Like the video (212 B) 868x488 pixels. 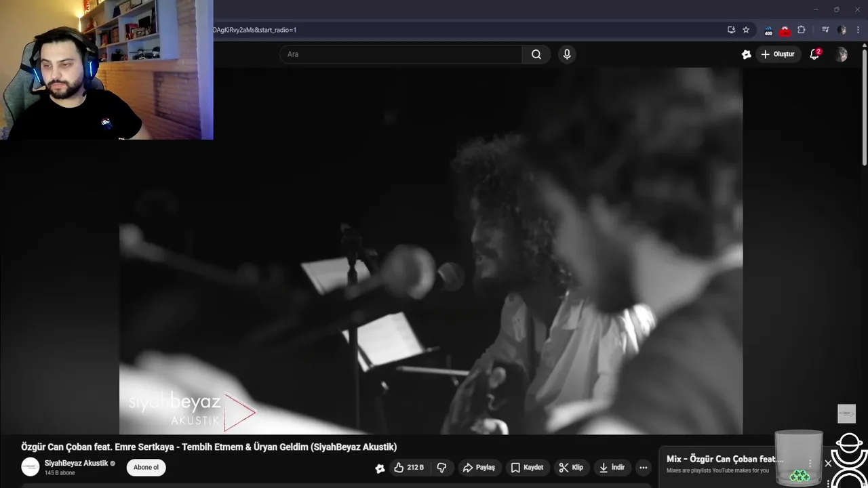click(x=409, y=468)
